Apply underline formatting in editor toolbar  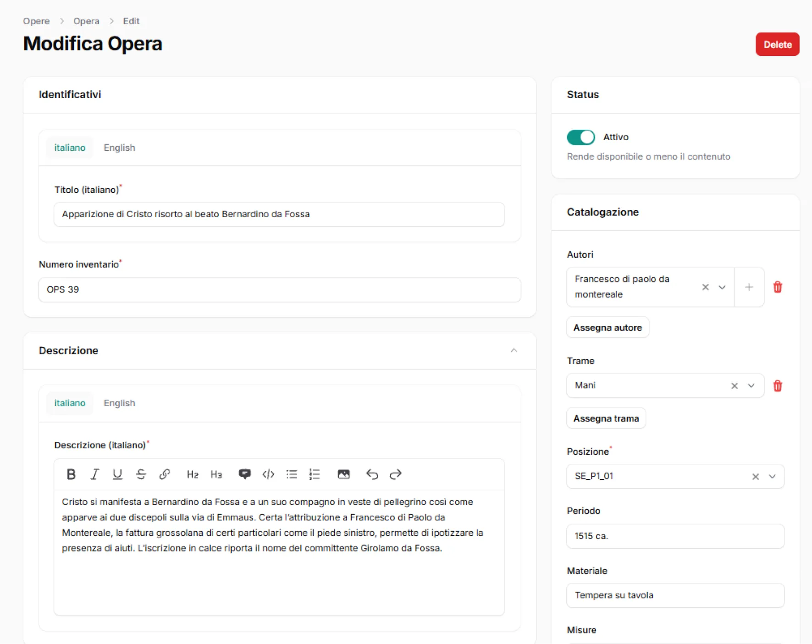[117, 474]
